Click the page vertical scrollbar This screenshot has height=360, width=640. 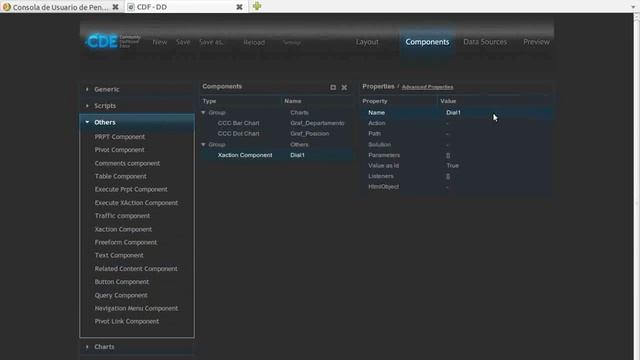[636, 187]
